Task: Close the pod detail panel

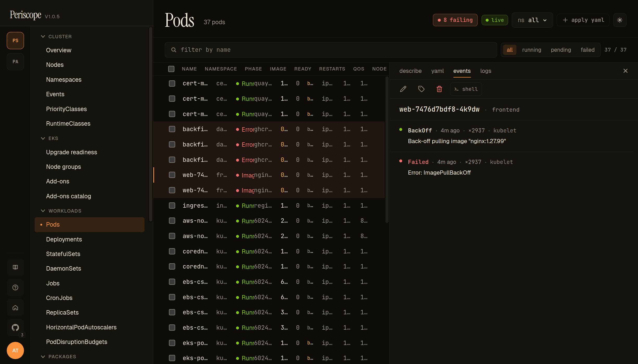Action: [x=626, y=71]
